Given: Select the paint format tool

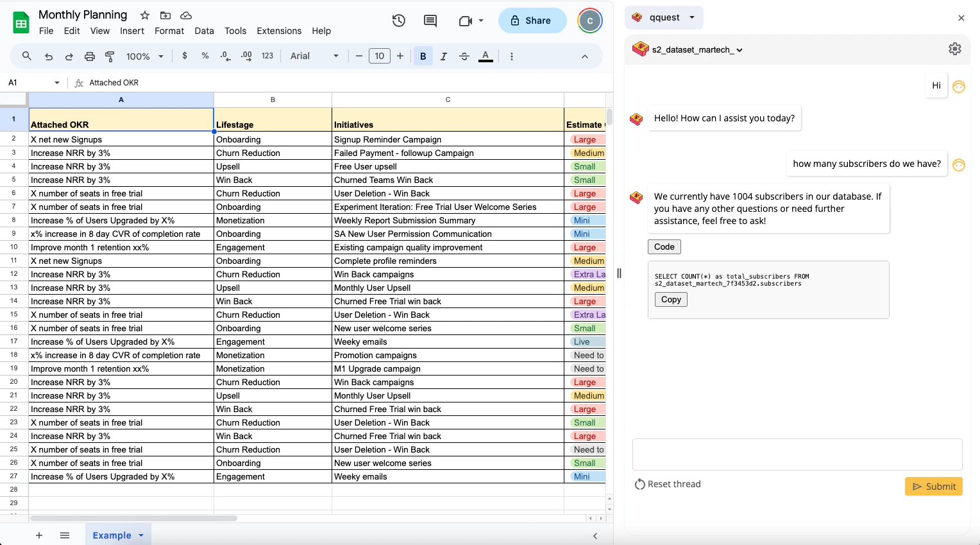Looking at the screenshot, I should tap(110, 56).
